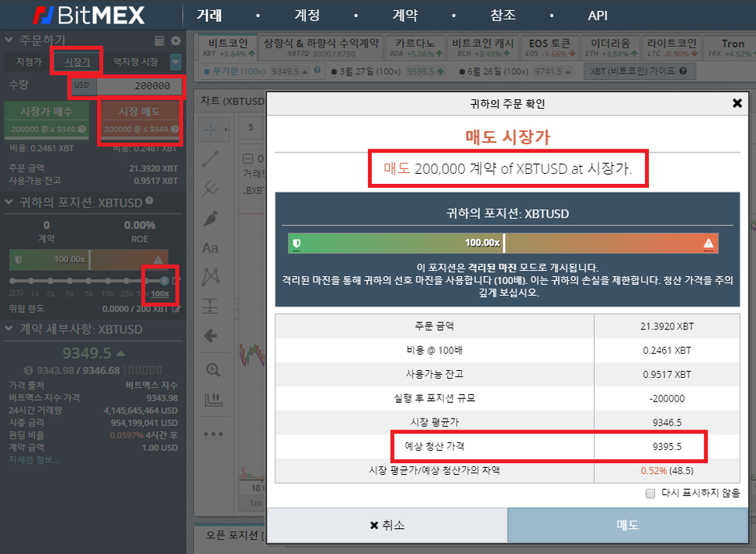756x554 pixels.
Task: Select the ruler measure tool
Action: click(x=213, y=400)
